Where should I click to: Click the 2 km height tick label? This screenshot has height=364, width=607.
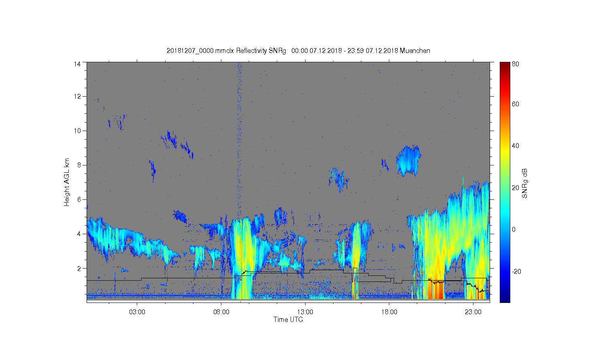[x=79, y=268]
